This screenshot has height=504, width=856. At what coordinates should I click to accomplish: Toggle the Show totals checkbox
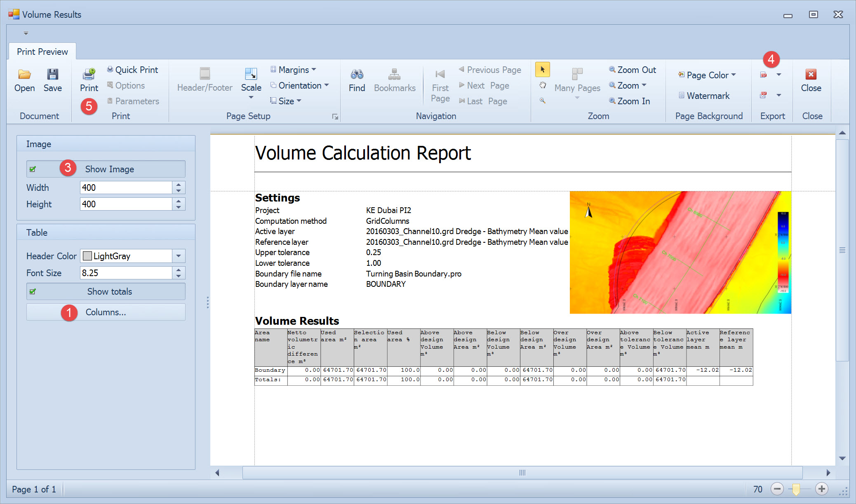tap(33, 291)
